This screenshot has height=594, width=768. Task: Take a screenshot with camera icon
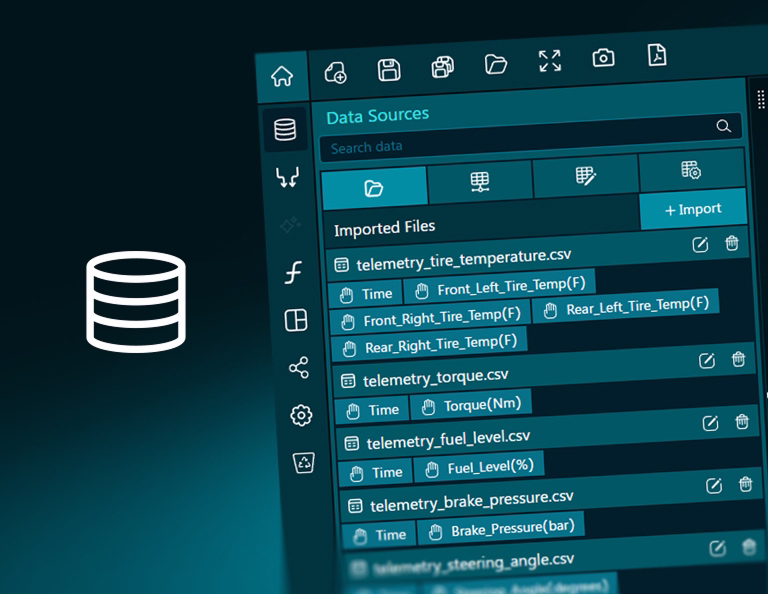[603, 58]
